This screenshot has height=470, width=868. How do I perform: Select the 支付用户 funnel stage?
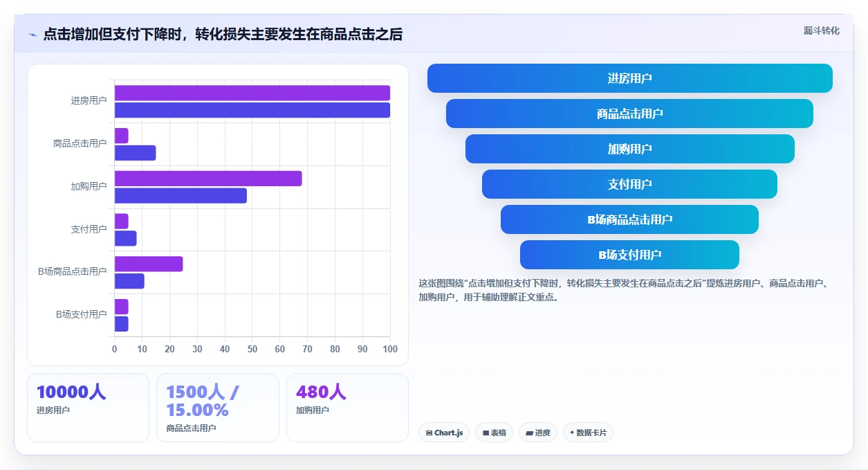click(629, 184)
